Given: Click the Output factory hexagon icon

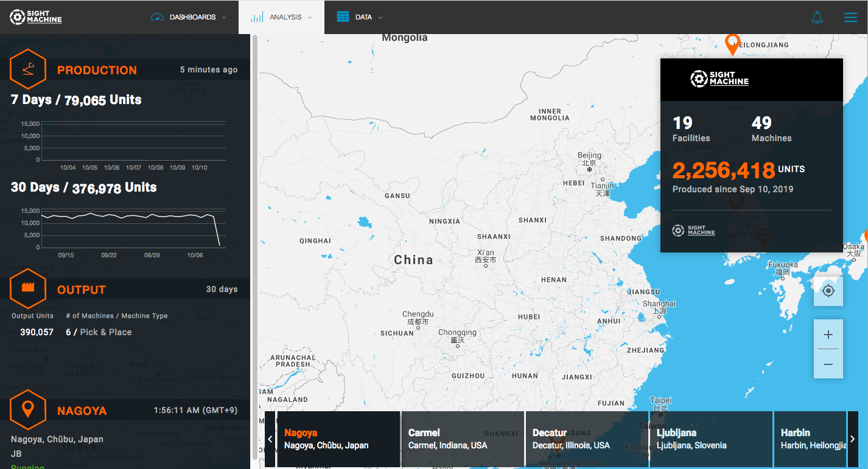Looking at the screenshot, I should 28,288.
